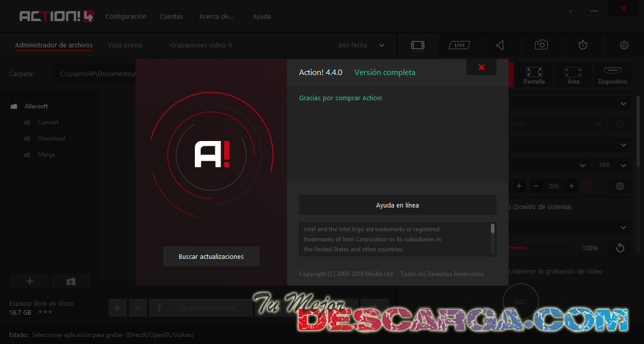Click the Copyright Mirillis Ltd. text
This screenshot has height=344, width=644.
tap(346, 274)
